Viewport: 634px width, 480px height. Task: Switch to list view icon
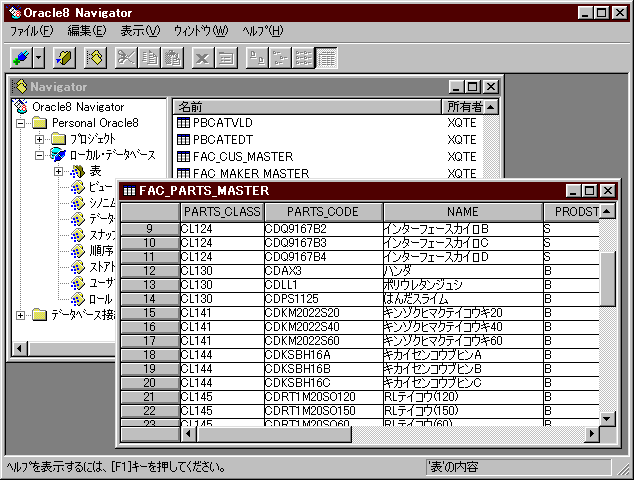303,58
